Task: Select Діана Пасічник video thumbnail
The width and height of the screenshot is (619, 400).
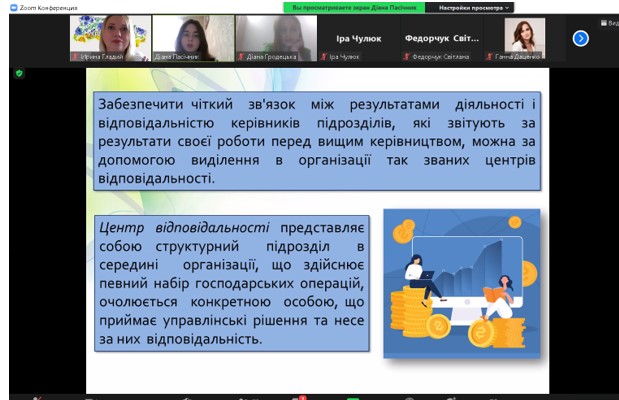Action: coord(192,37)
